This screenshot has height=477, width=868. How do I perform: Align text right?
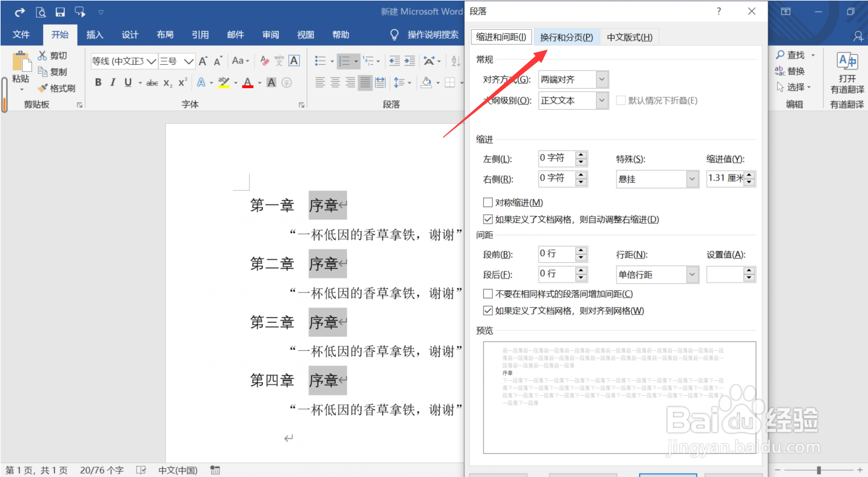pyautogui.click(x=350, y=82)
